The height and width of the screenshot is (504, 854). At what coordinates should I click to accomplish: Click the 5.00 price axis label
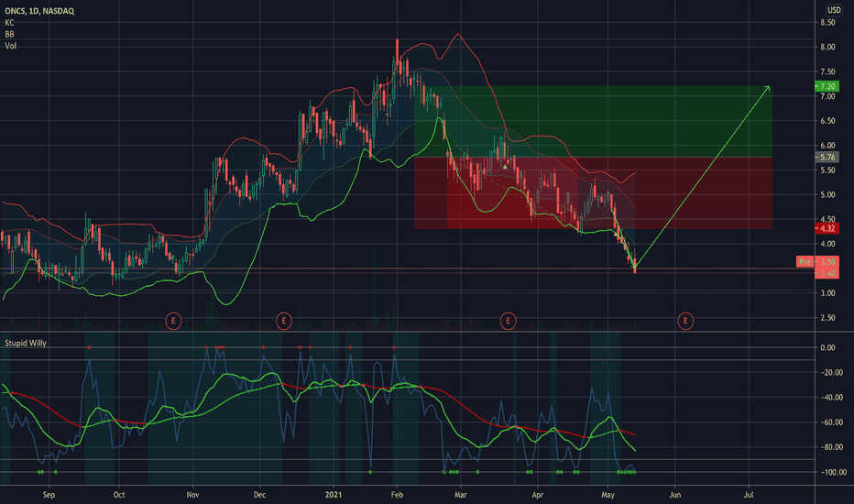[827, 194]
